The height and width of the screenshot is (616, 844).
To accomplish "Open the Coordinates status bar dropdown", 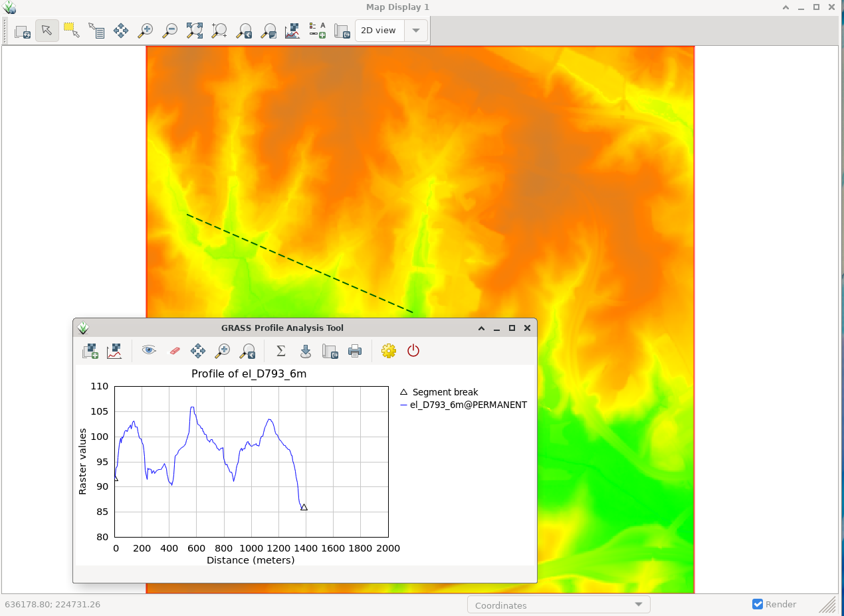I will (x=558, y=605).
